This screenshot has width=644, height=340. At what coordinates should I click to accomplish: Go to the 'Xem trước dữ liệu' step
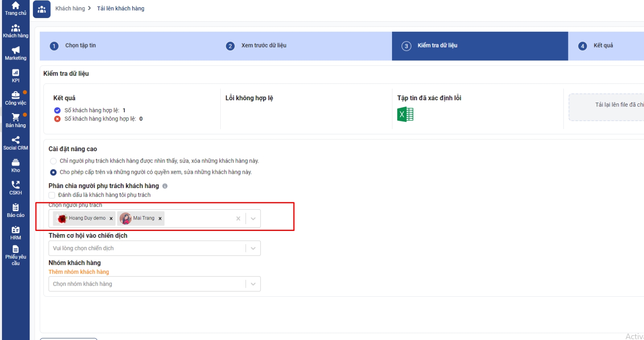[264, 46]
